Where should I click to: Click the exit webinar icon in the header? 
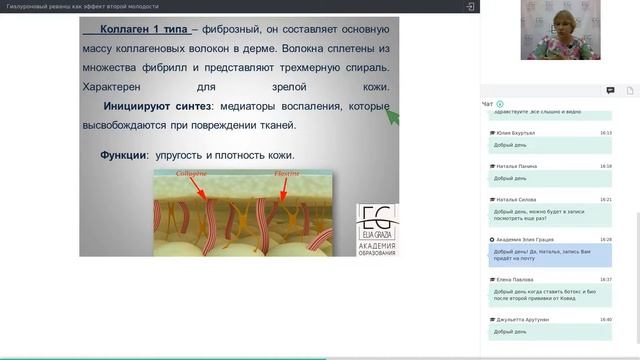click(x=470, y=7)
